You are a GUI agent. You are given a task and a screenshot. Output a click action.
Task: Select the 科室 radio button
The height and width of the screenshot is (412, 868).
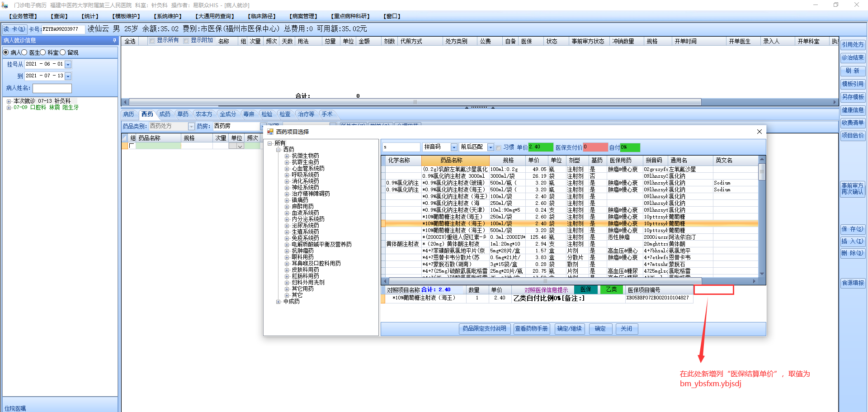pos(43,52)
